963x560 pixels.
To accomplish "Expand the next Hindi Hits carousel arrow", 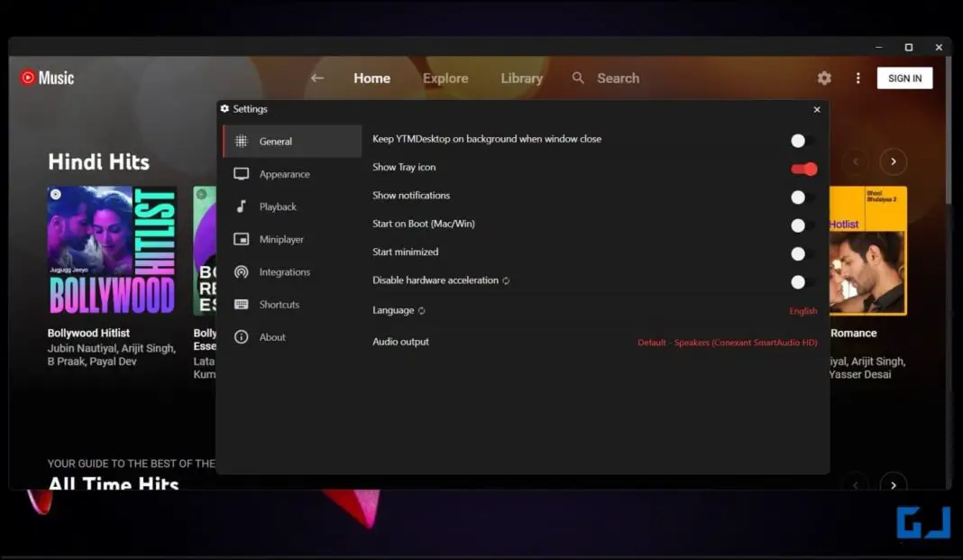I will [893, 161].
